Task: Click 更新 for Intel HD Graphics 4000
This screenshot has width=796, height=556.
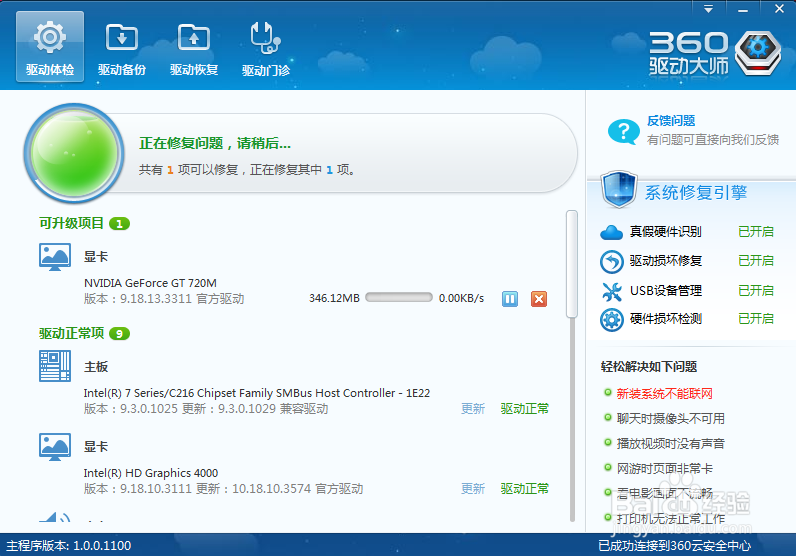Action: (x=473, y=488)
